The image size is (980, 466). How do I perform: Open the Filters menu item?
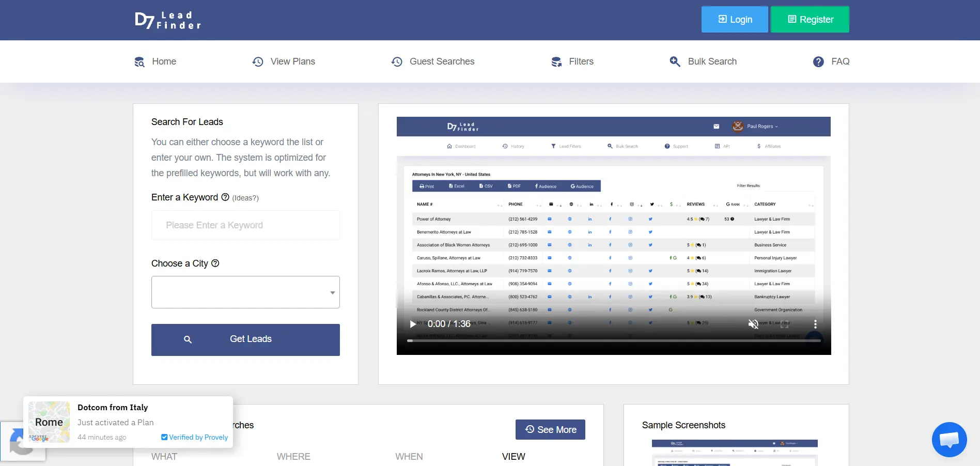pyautogui.click(x=572, y=61)
